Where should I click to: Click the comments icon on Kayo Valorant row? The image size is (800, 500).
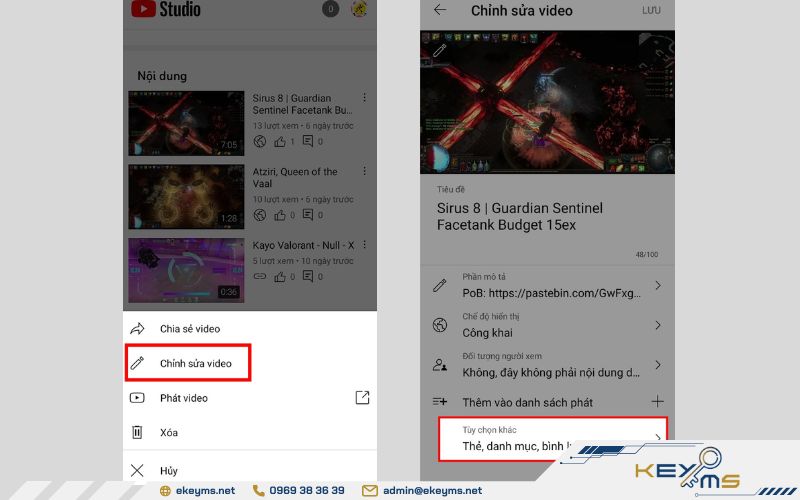pyautogui.click(x=308, y=277)
